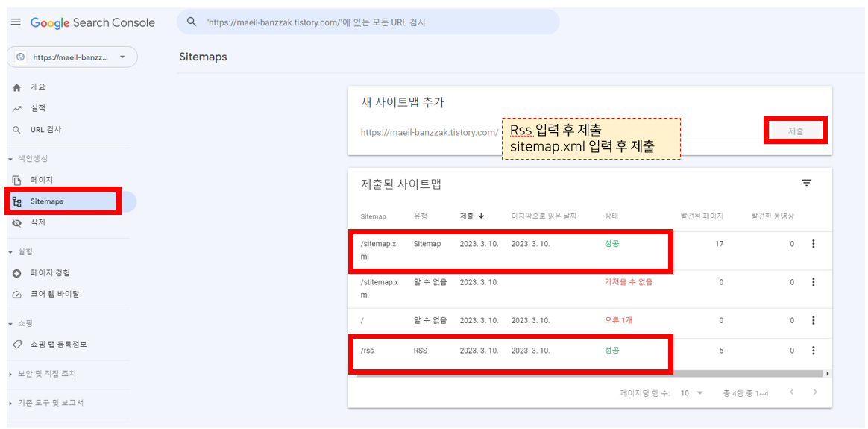
Task: Open the hamburger main menu
Action: tap(16, 22)
